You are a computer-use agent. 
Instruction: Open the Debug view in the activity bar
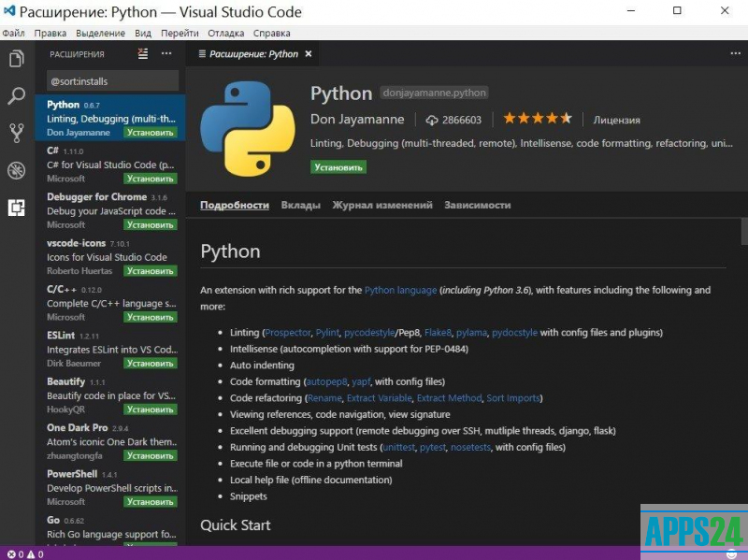click(16, 170)
